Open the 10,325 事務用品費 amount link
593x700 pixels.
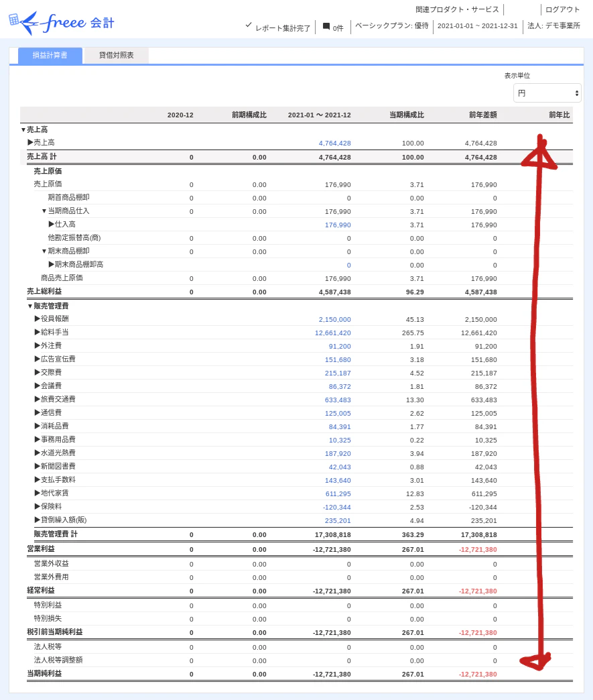coord(340,440)
